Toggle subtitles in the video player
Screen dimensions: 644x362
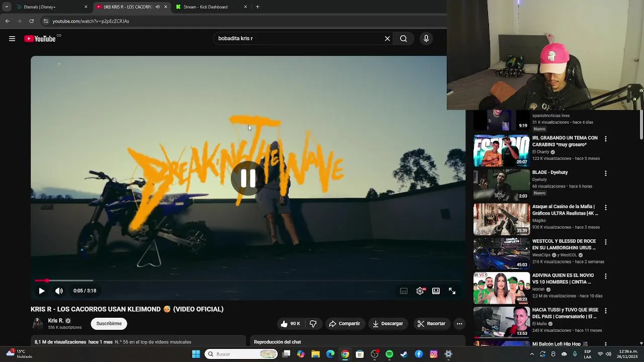pos(404,291)
